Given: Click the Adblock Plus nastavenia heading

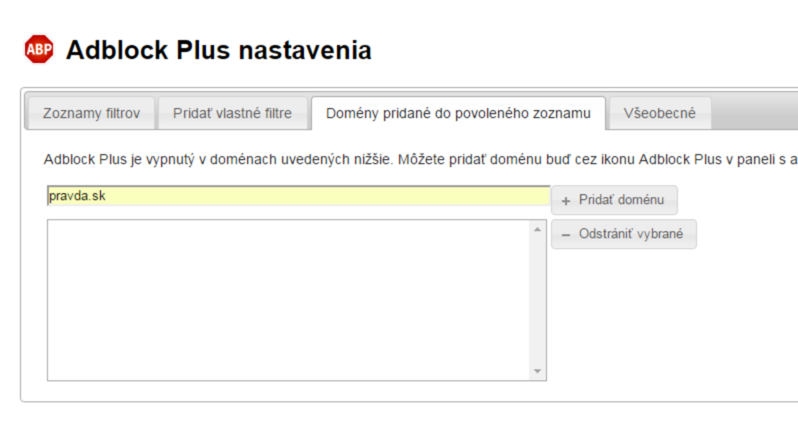Looking at the screenshot, I should [x=219, y=50].
